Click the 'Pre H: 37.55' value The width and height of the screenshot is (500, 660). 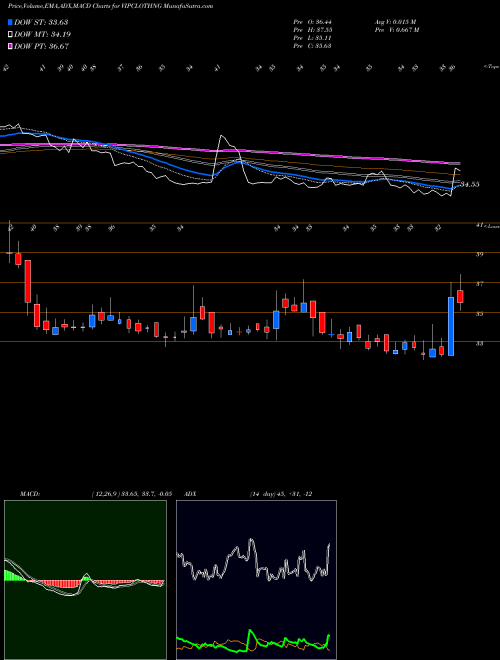click(313, 30)
